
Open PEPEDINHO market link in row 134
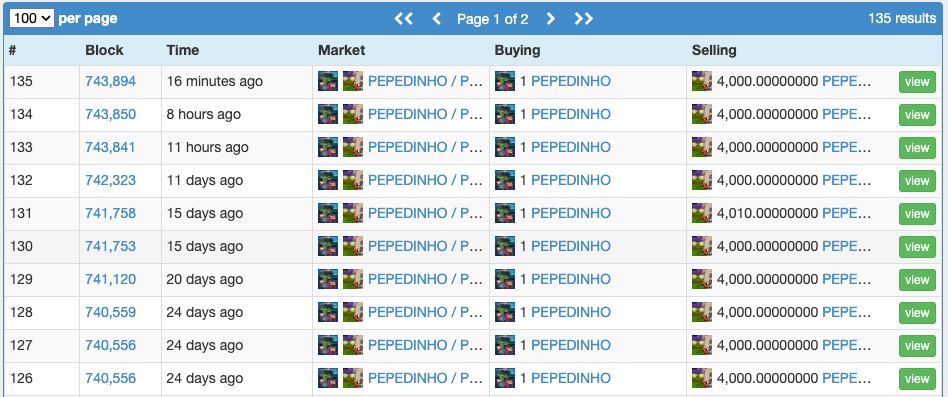(426, 114)
